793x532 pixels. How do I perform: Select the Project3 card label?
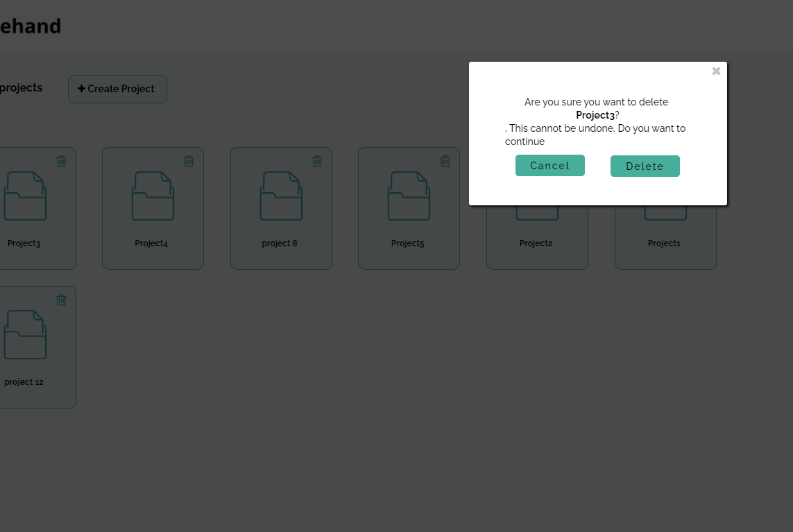[x=24, y=243]
